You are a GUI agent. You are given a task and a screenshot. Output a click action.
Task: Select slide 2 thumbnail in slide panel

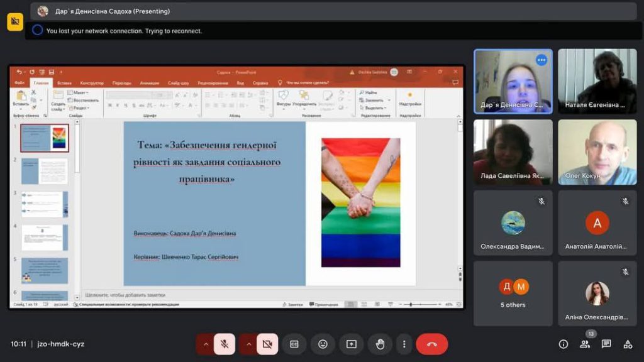[x=45, y=171]
